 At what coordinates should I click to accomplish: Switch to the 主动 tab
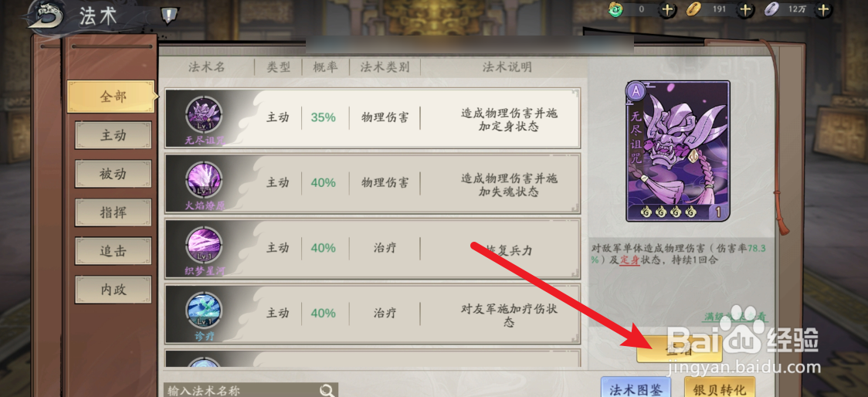pyautogui.click(x=113, y=136)
